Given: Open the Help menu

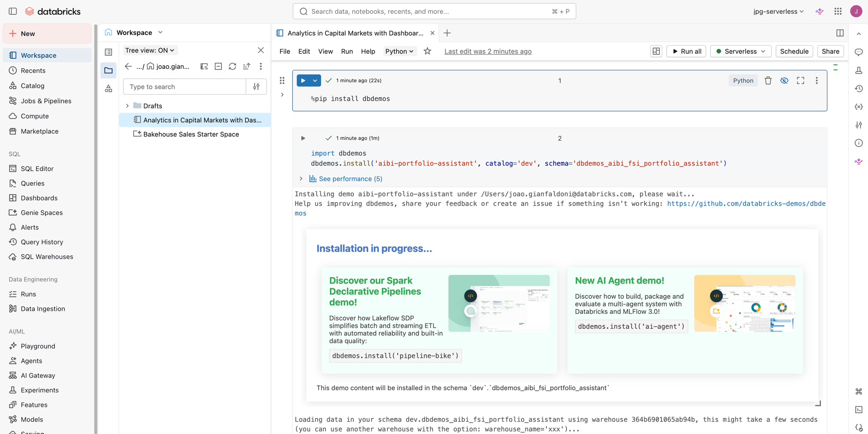Looking at the screenshot, I should 368,51.
